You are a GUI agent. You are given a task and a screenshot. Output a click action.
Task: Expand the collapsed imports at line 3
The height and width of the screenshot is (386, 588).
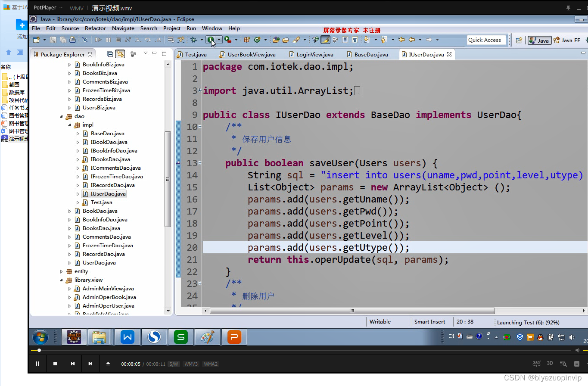coord(199,90)
